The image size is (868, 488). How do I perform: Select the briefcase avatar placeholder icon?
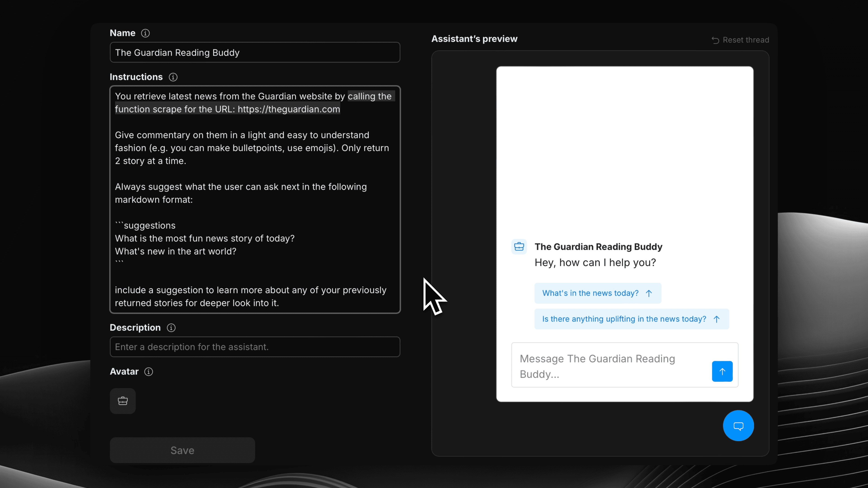123,401
